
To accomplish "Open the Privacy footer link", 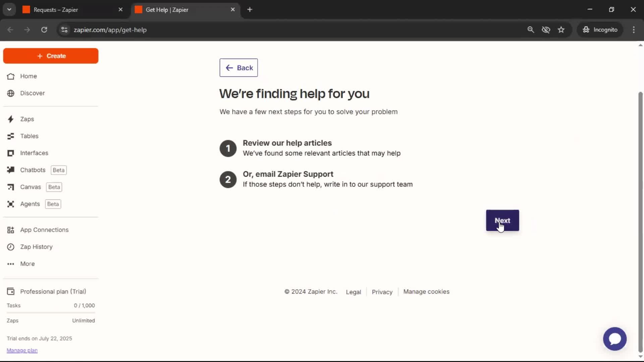I will [x=382, y=292].
